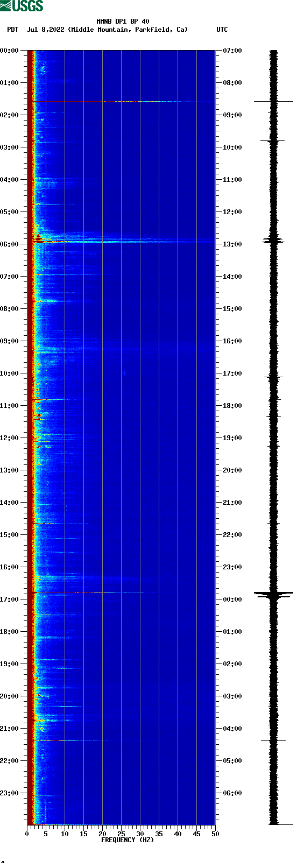Image resolution: width=297 pixels, height=868 pixels.
Task: Click the 23:00 PDT time label on left axis
Action: [x=10, y=793]
